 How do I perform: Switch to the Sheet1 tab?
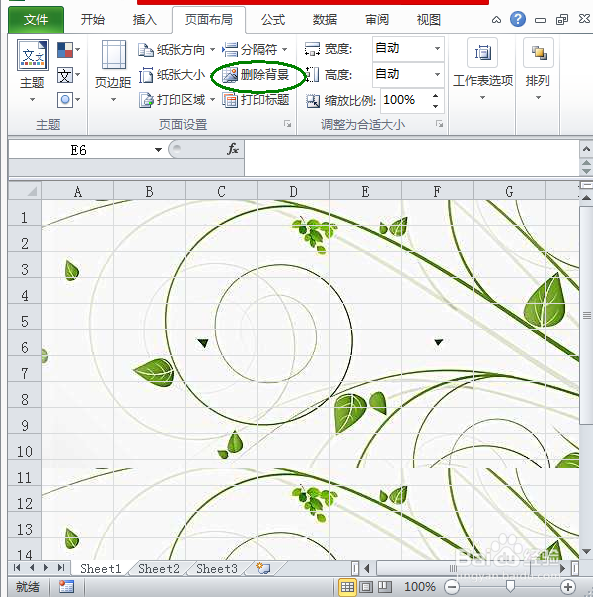[101, 568]
